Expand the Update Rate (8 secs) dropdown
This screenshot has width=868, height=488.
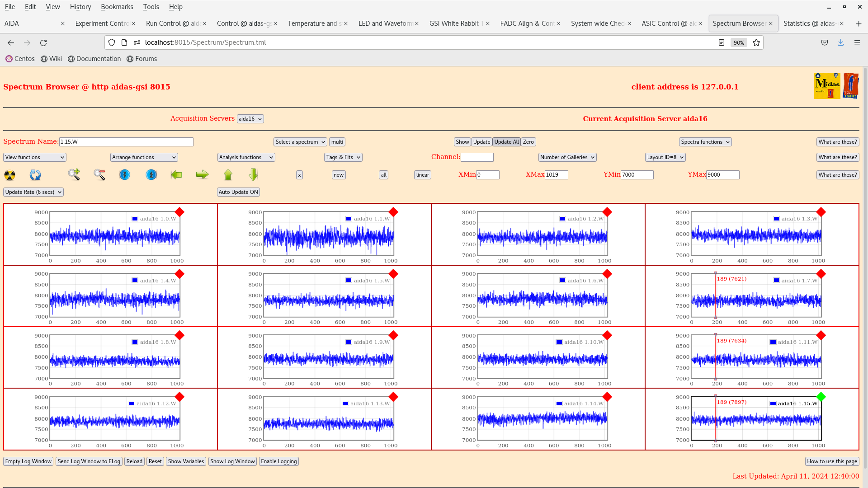click(33, 192)
